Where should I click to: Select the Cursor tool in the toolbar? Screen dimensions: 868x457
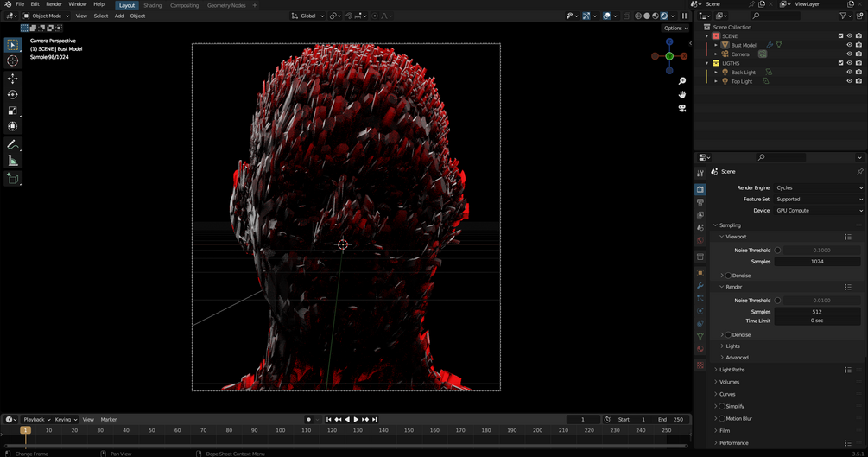coord(12,60)
